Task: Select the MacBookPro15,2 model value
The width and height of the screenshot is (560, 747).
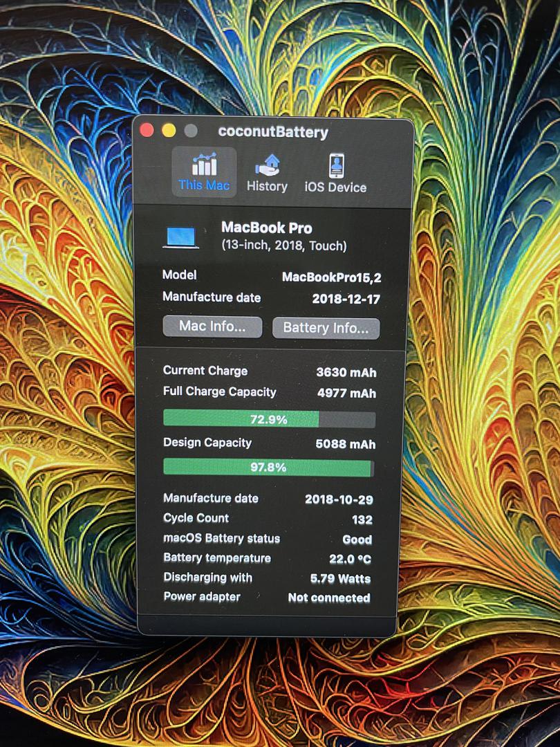Action: pyautogui.click(x=331, y=277)
